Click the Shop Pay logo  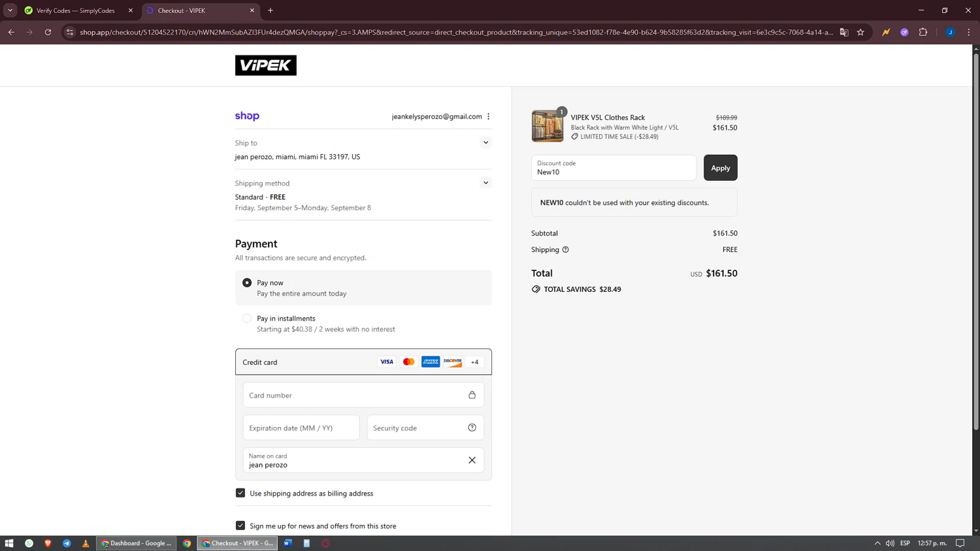coord(247,116)
